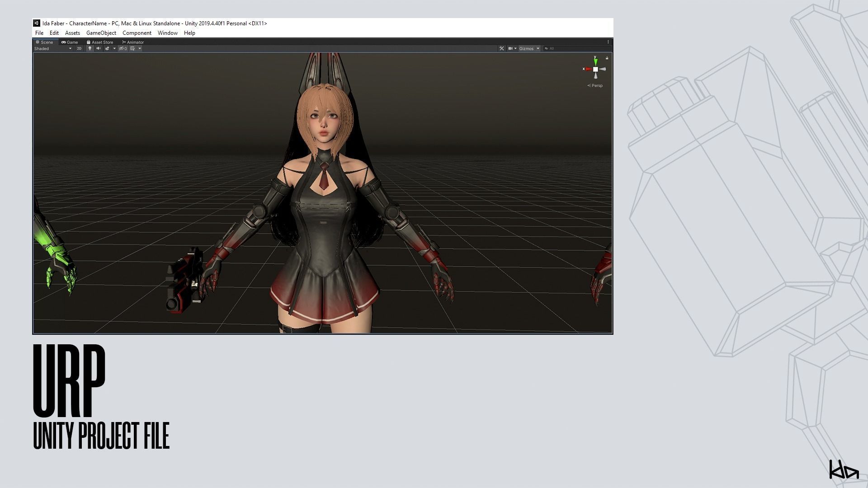
Task: Expand the Gizmos dropdown arrow
Action: click(x=538, y=48)
